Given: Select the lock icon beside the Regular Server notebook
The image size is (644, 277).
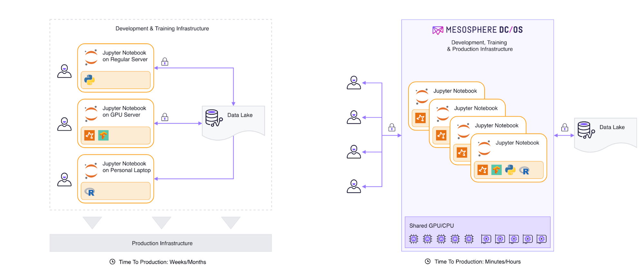Looking at the screenshot, I should [x=165, y=61].
